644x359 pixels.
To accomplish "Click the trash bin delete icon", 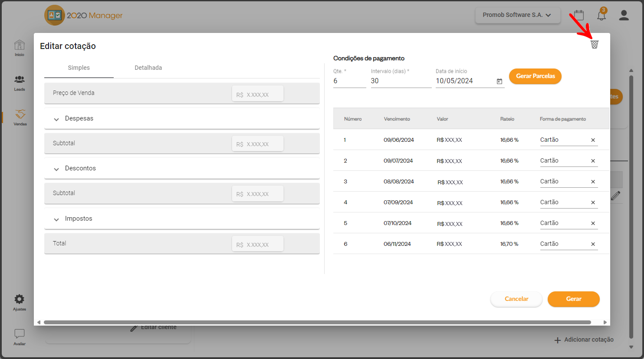I will pyautogui.click(x=595, y=44).
